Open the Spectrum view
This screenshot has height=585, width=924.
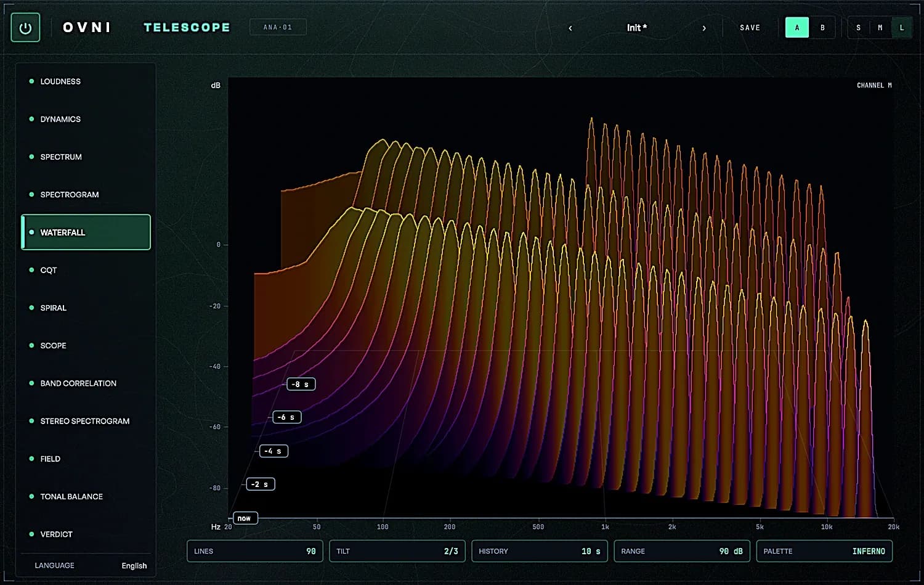[86, 157]
